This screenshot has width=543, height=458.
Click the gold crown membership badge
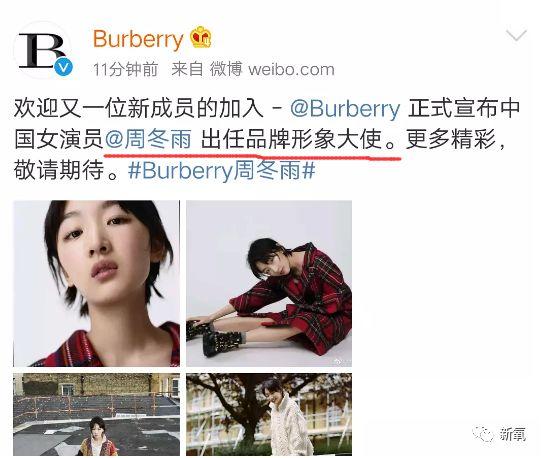pyautogui.click(x=201, y=37)
